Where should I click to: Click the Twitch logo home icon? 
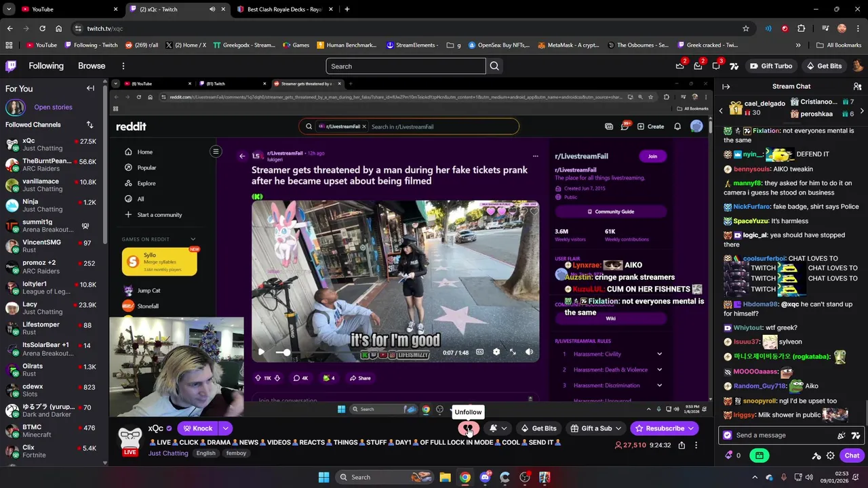[11, 66]
